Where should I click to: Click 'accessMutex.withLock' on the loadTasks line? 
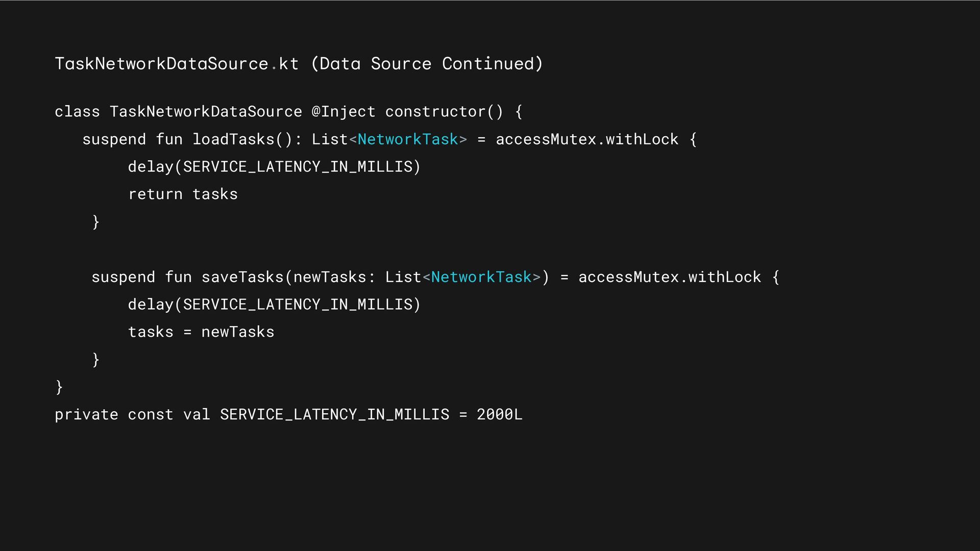tap(587, 139)
